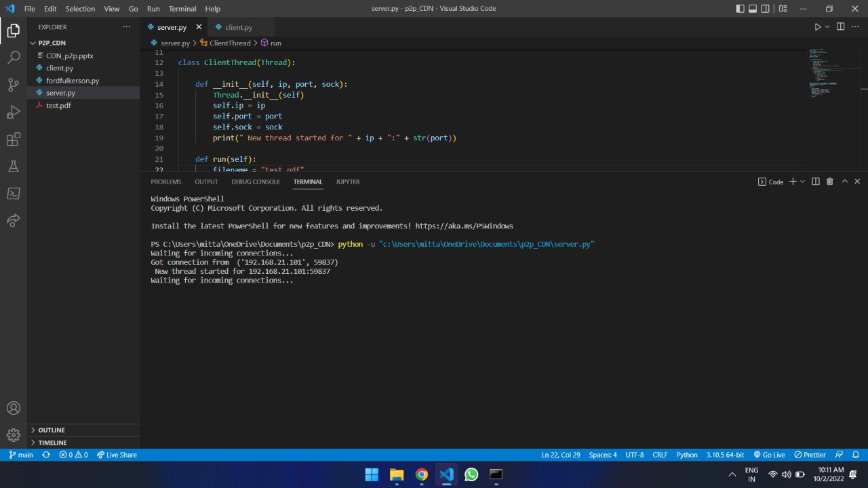
Task: Open Explorer Views and More Actions ellipsis
Action: (x=126, y=27)
